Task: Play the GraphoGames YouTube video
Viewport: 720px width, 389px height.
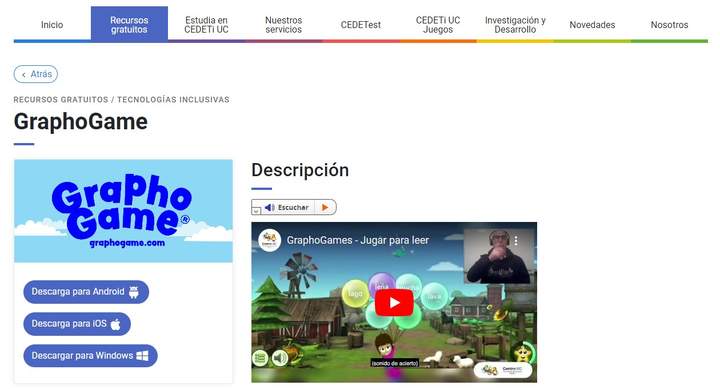Action: pos(394,303)
